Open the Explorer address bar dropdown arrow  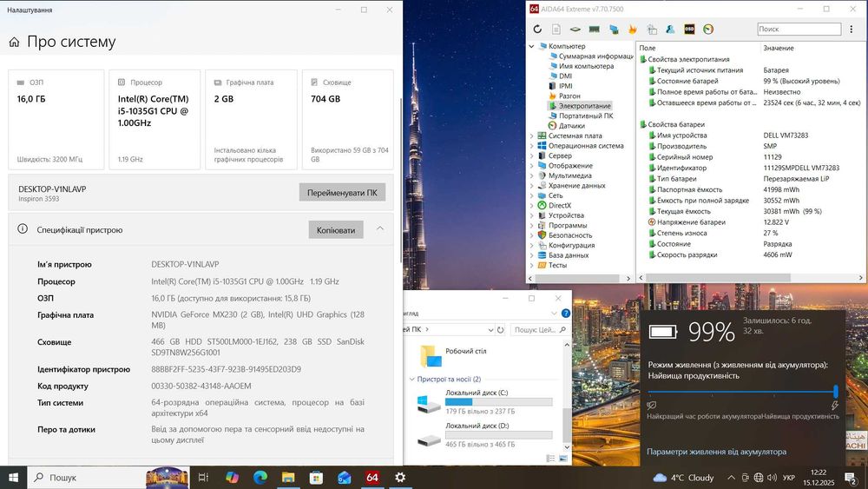[490, 329]
